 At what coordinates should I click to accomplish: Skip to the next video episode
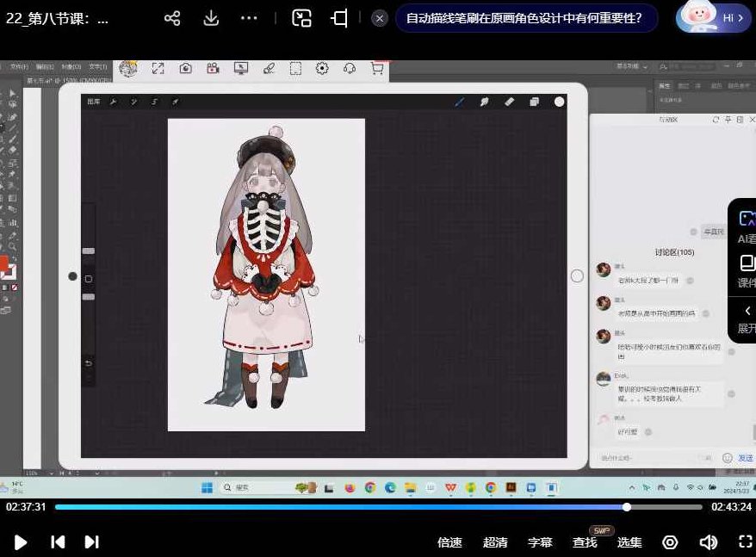pos(91,542)
